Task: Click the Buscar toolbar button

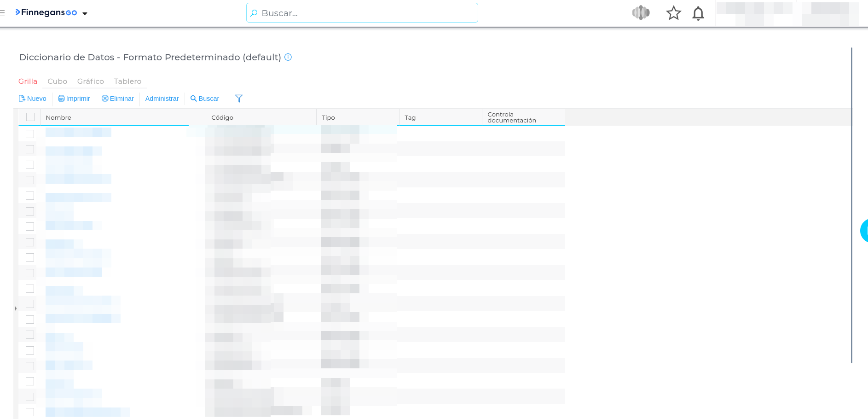Action: click(x=205, y=99)
